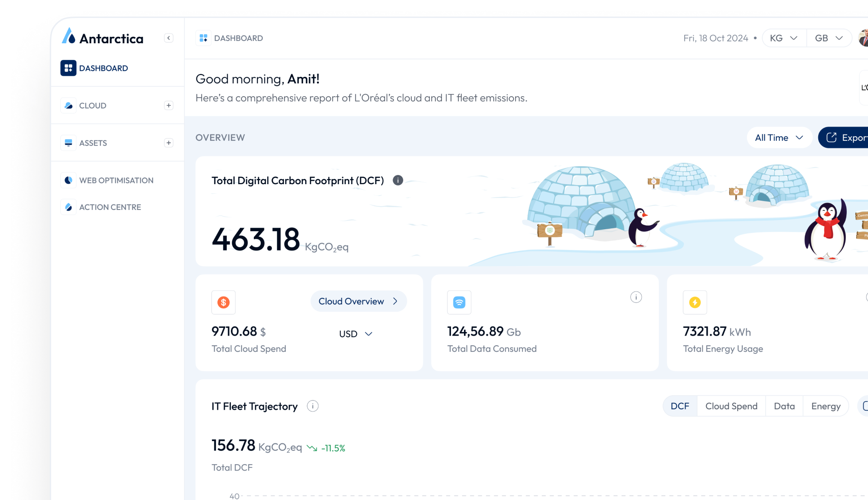868x500 pixels.
Task: Select the Energy tab in IT Fleet Trajectory
Action: (x=826, y=406)
